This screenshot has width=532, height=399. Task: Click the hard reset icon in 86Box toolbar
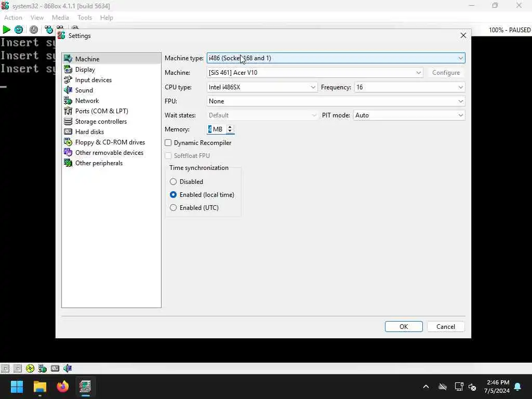[x=19, y=30]
